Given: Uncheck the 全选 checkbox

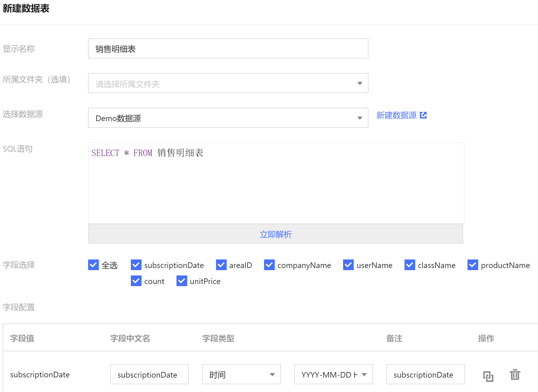Looking at the screenshot, I should 93,265.
